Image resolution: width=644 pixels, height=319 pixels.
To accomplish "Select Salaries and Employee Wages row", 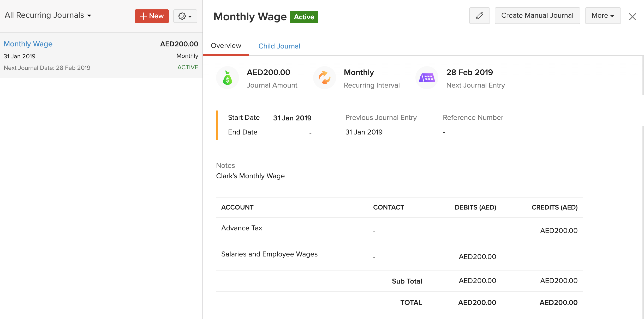I will tap(269, 254).
